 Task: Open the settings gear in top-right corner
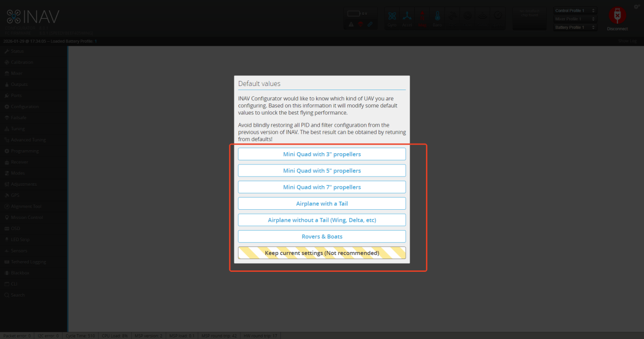point(636,7)
